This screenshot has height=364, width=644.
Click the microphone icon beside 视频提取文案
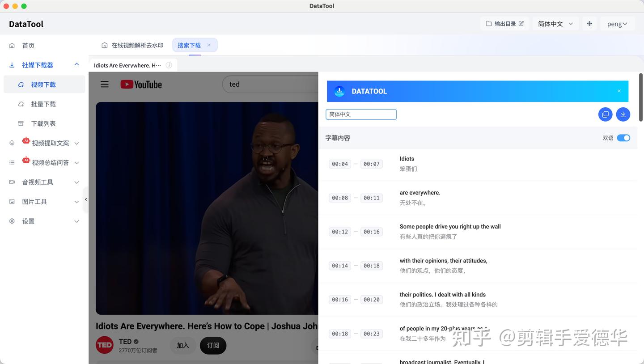click(x=12, y=143)
